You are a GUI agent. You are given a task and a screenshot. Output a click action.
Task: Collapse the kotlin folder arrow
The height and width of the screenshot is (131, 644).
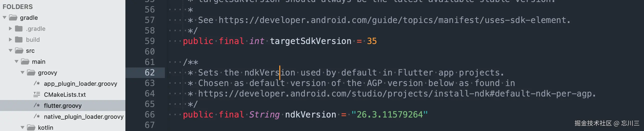22,127
